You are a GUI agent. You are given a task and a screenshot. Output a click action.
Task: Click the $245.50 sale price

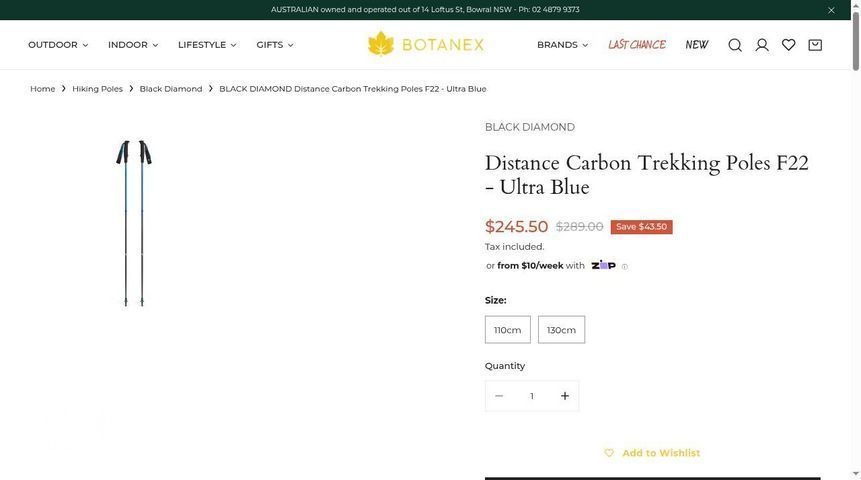pos(516,226)
